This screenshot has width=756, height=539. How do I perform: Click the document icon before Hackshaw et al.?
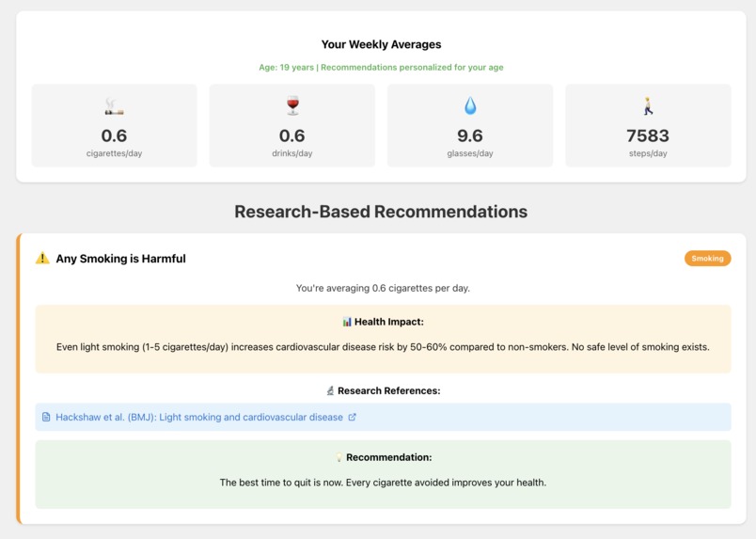(46, 417)
